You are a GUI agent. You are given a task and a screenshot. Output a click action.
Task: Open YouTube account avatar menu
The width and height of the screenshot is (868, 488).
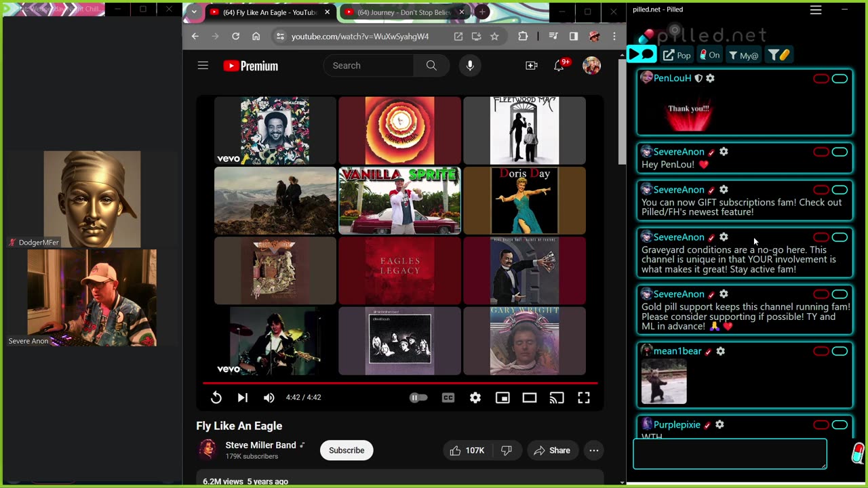(x=592, y=66)
